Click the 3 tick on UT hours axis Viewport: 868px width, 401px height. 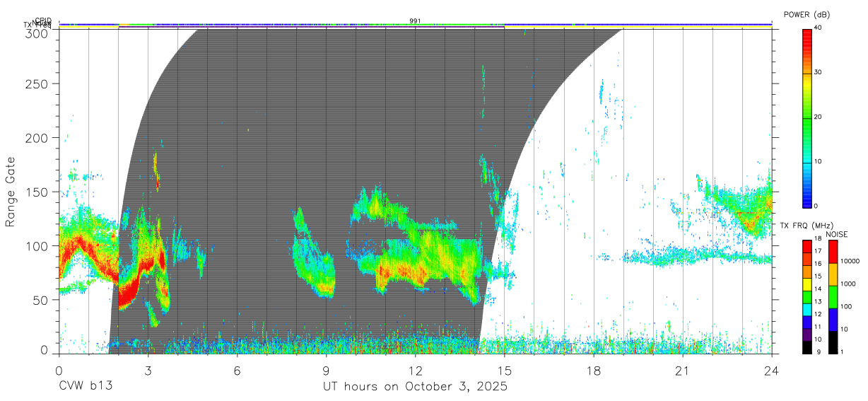coord(148,370)
